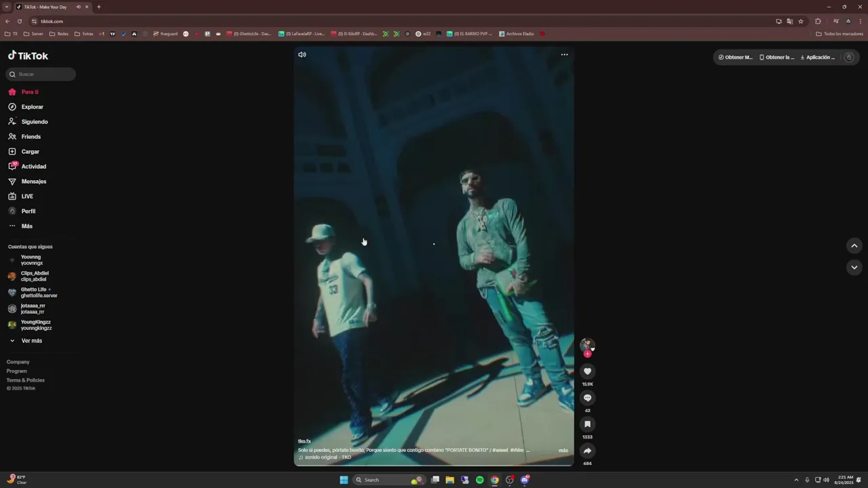Open Terms & Policies footer link
Image resolution: width=868 pixels, height=488 pixels.
[26, 380]
